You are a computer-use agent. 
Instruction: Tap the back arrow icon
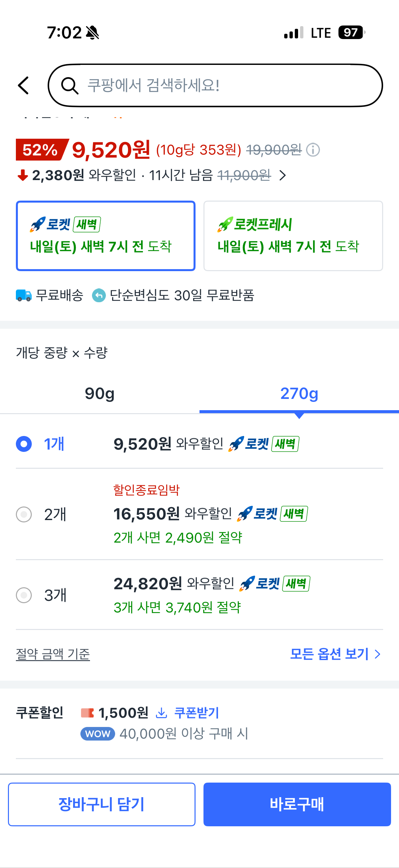pos(23,85)
